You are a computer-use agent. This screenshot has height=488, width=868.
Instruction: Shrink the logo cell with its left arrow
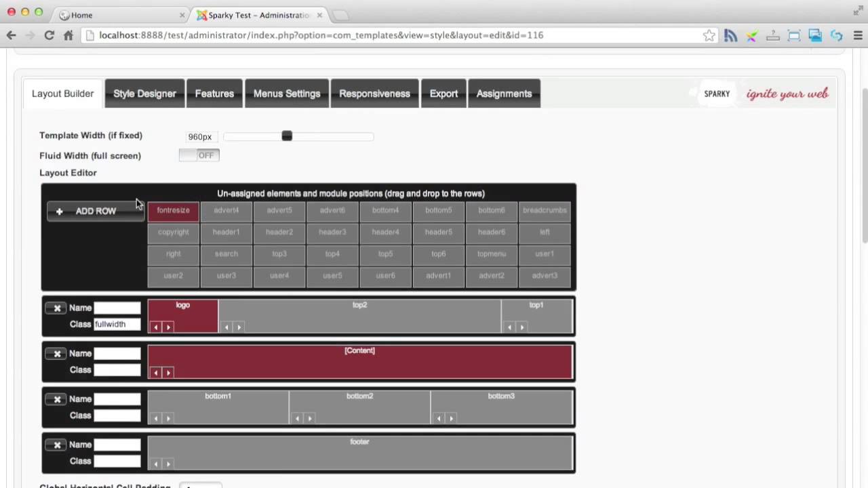click(x=156, y=327)
